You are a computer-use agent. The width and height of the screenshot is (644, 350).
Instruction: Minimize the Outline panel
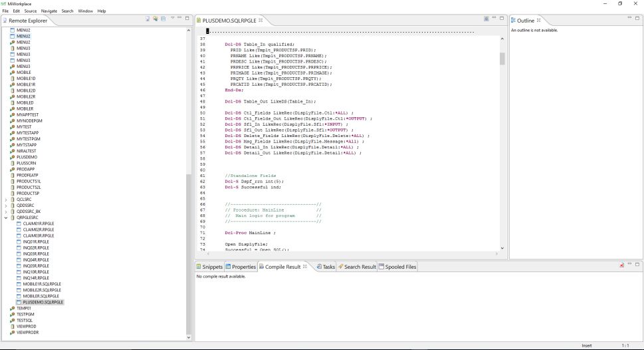tap(629, 18)
